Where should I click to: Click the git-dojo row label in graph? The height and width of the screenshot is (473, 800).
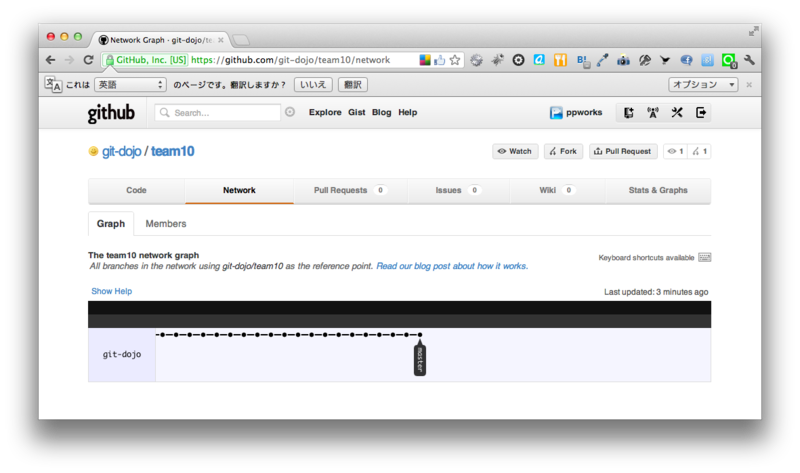pos(121,354)
